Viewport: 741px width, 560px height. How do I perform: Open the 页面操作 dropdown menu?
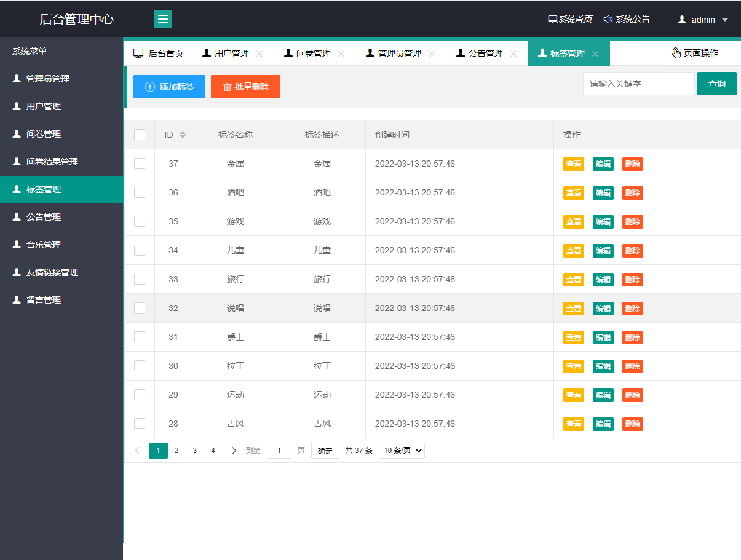tap(700, 53)
